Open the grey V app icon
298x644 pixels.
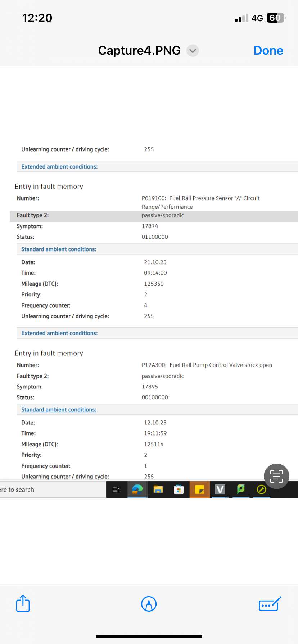(x=220, y=489)
